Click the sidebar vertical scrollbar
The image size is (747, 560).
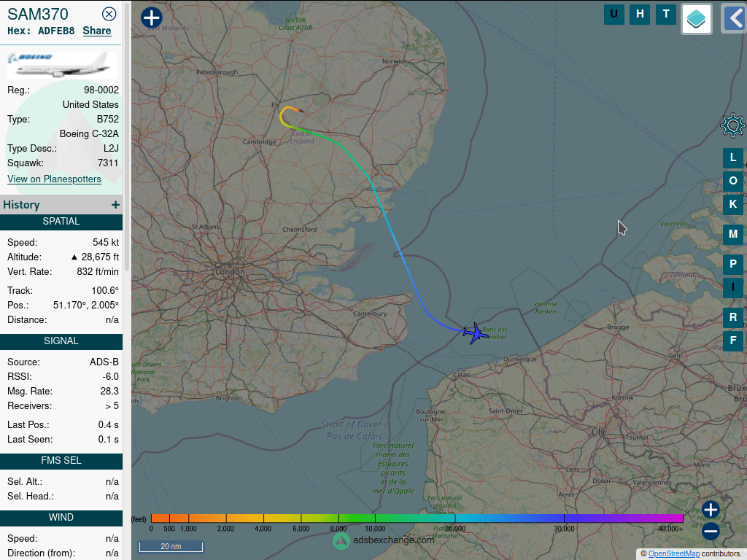coord(127,138)
